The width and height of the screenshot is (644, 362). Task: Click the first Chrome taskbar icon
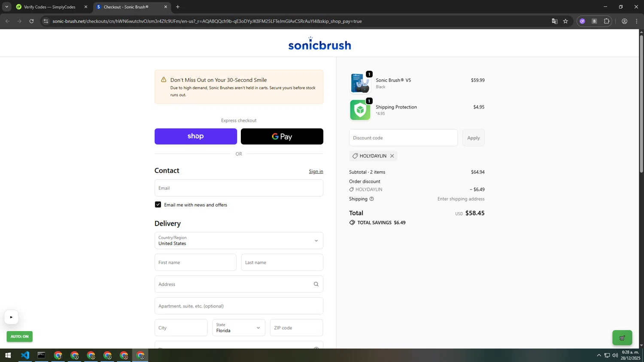[58, 356]
